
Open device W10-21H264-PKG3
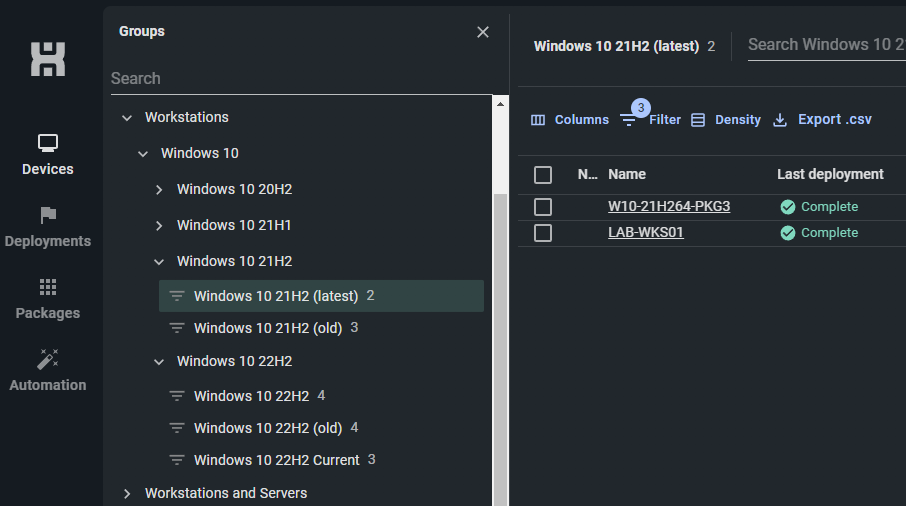click(669, 206)
